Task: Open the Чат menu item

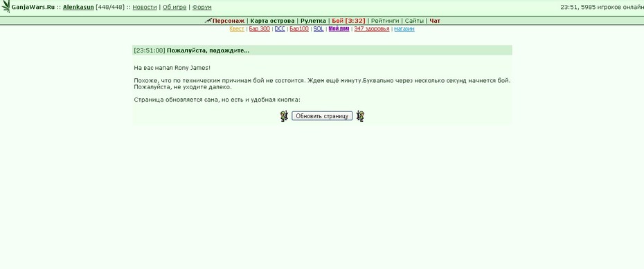Action: (x=435, y=21)
